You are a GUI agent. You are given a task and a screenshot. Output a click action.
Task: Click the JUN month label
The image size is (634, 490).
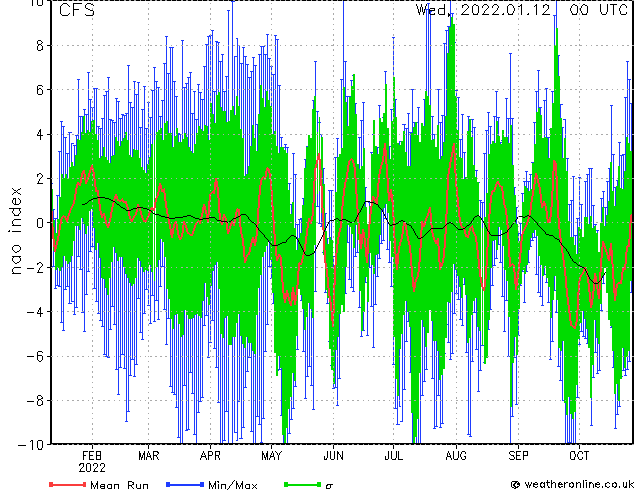(x=334, y=456)
